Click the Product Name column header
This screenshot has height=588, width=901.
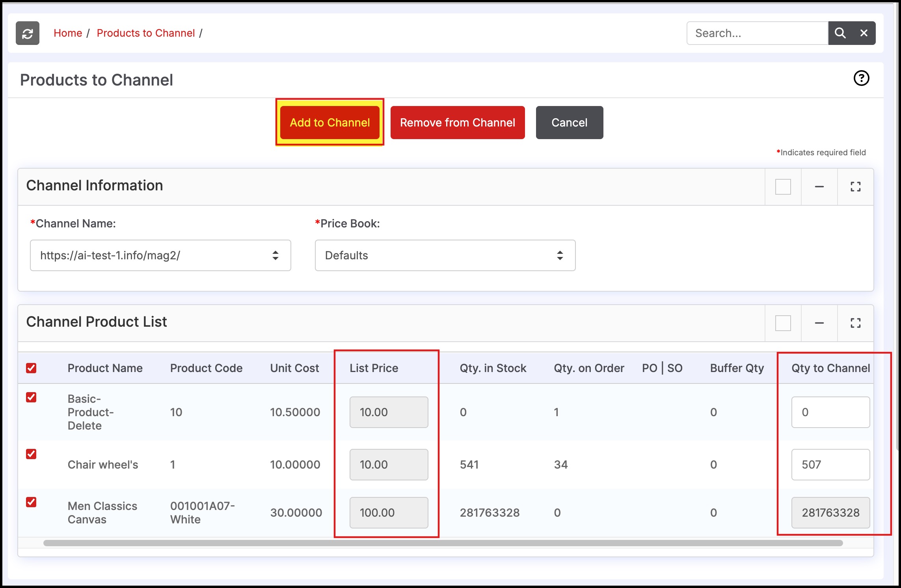[x=105, y=368]
